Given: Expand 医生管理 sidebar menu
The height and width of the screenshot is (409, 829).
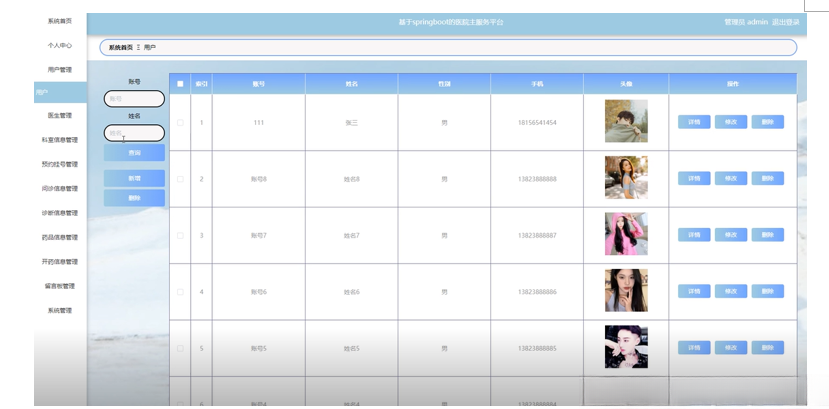Looking at the screenshot, I should 60,115.
